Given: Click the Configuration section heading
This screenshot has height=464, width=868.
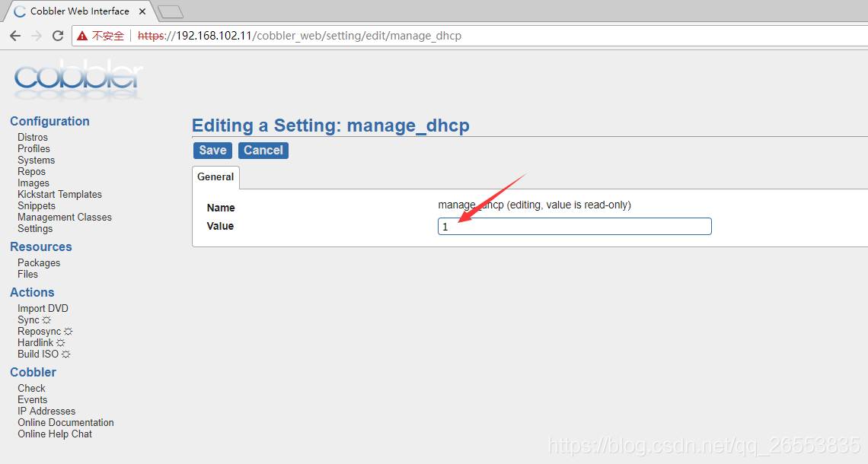Looking at the screenshot, I should [49, 122].
